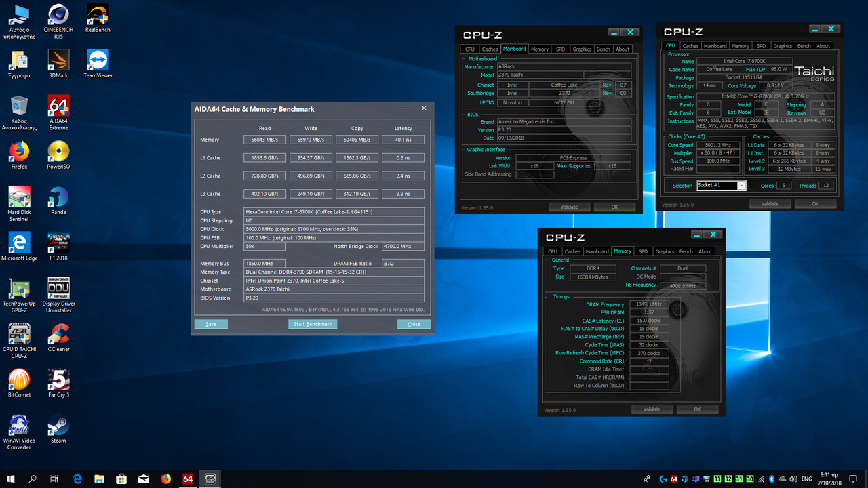868x488 pixels.
Task: Select the WinAVI Video Converter icon
Action: point(19,432)
